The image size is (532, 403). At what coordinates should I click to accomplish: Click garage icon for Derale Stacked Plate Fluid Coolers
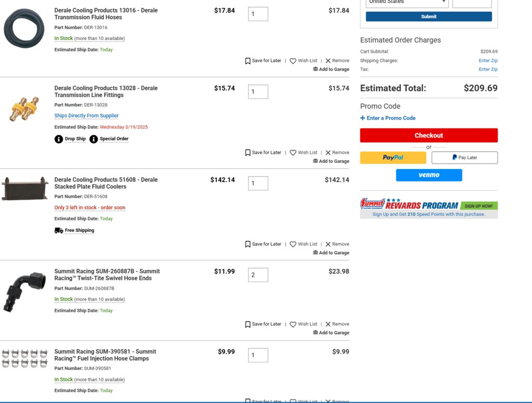pos(315,253)
